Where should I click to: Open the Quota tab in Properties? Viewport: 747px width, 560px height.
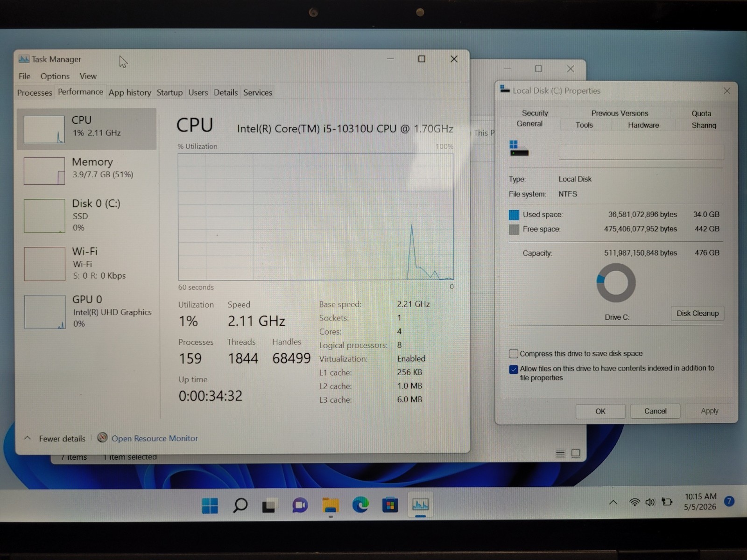click(701, 113)
